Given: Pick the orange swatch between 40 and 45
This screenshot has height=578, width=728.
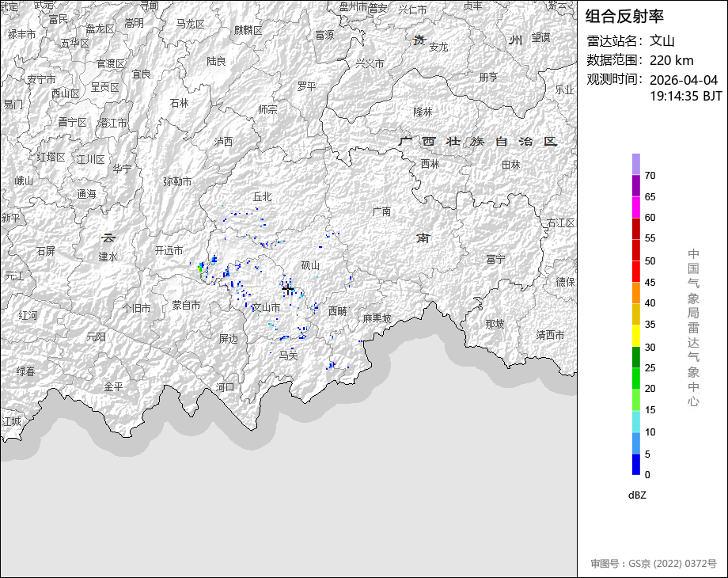Looking at the screenshot, I should tap(635, 293).
